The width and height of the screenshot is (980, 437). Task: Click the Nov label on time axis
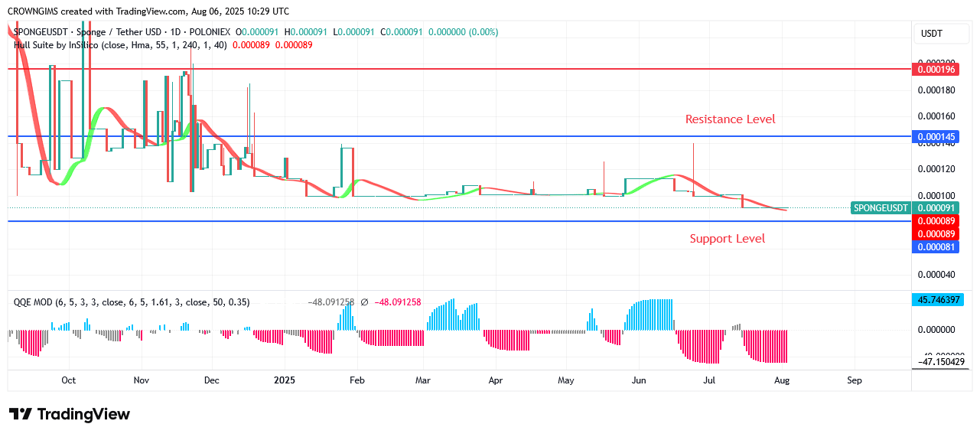click(141, 380)
